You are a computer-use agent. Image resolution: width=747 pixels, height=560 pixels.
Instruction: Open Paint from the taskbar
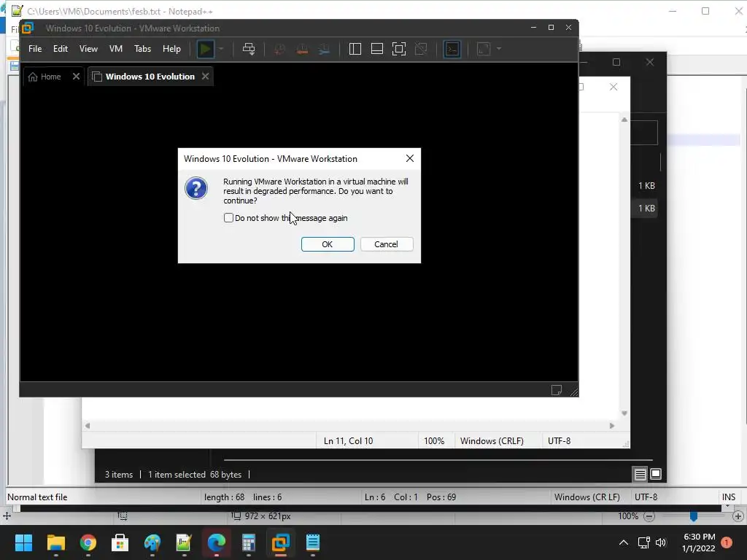(152, 542)
